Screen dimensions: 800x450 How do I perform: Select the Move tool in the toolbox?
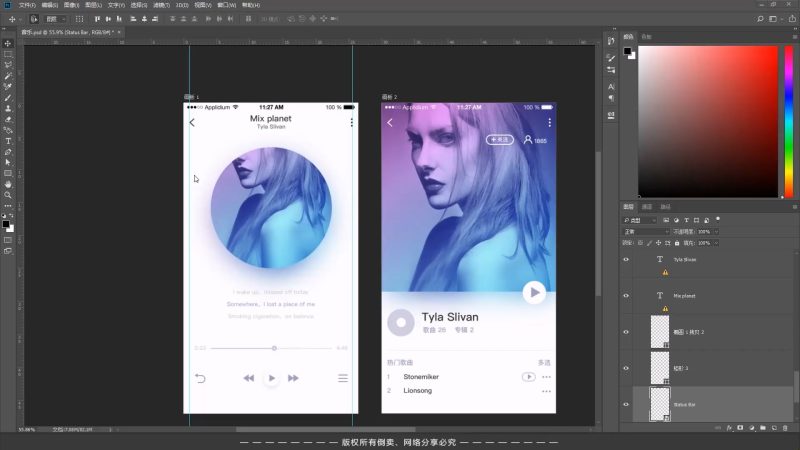point(8,43)
